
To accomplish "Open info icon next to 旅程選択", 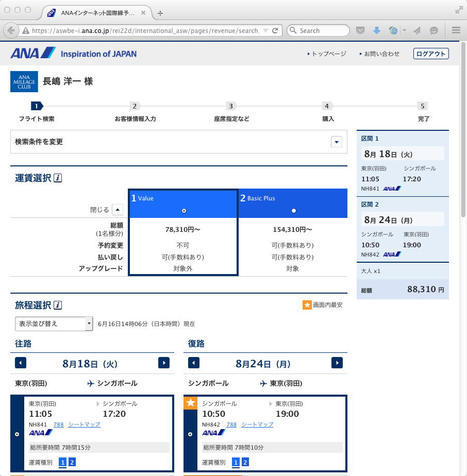I will (x=58, y=305).
